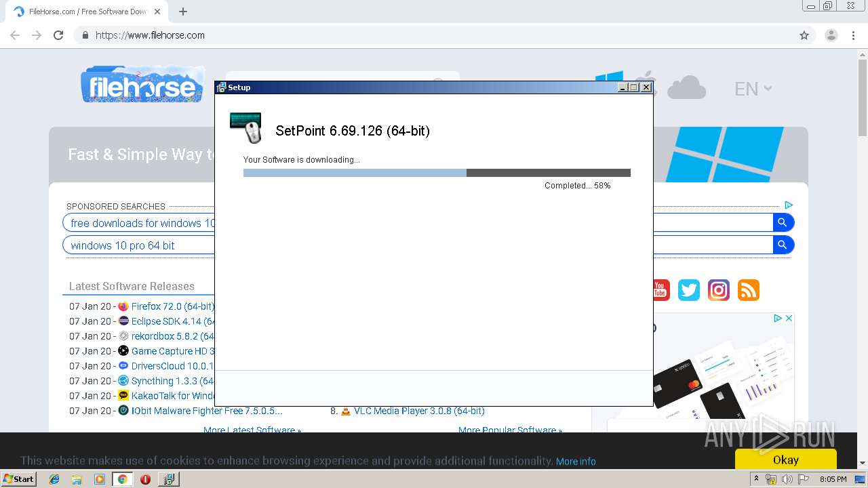Bookmark this page with the star

point(804,35)
